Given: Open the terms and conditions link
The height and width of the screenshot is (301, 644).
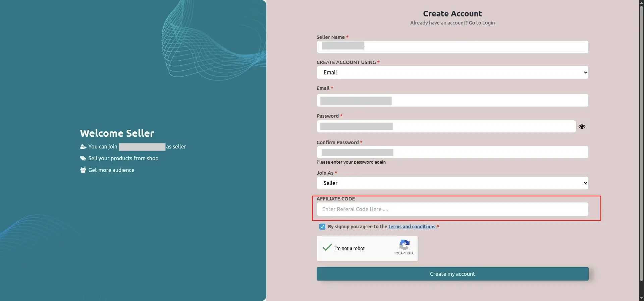Looking at the screenshot, I should (x=412, y=227).
